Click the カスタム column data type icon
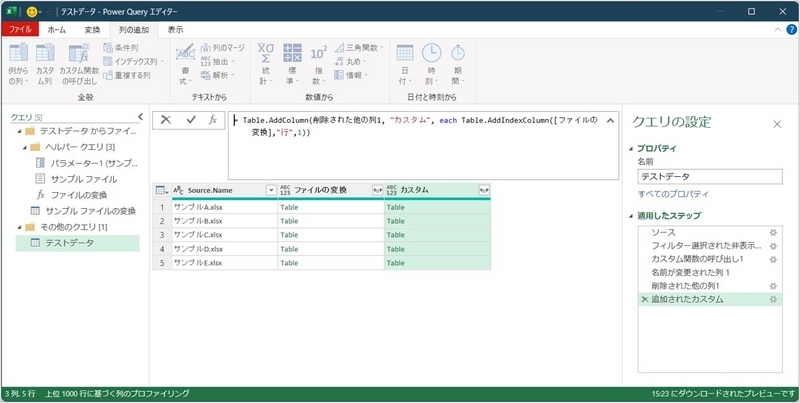 [x=391, y=190]
